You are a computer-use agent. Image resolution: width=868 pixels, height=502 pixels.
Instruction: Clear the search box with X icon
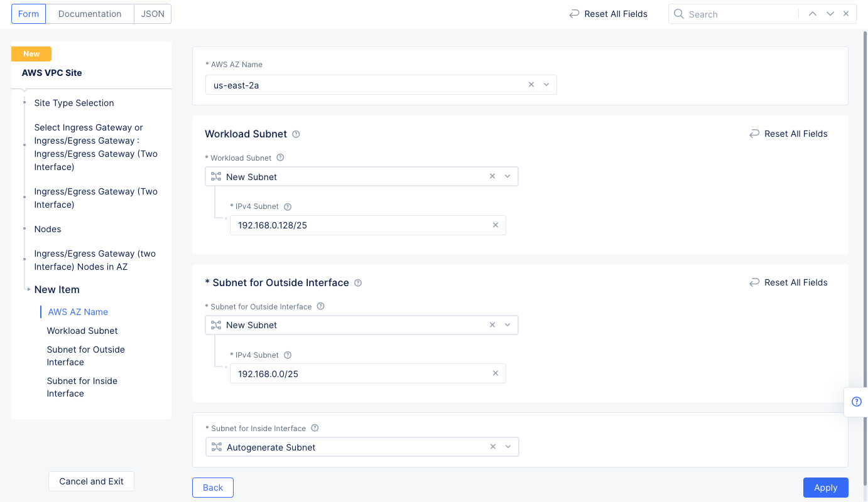[846, 14]
